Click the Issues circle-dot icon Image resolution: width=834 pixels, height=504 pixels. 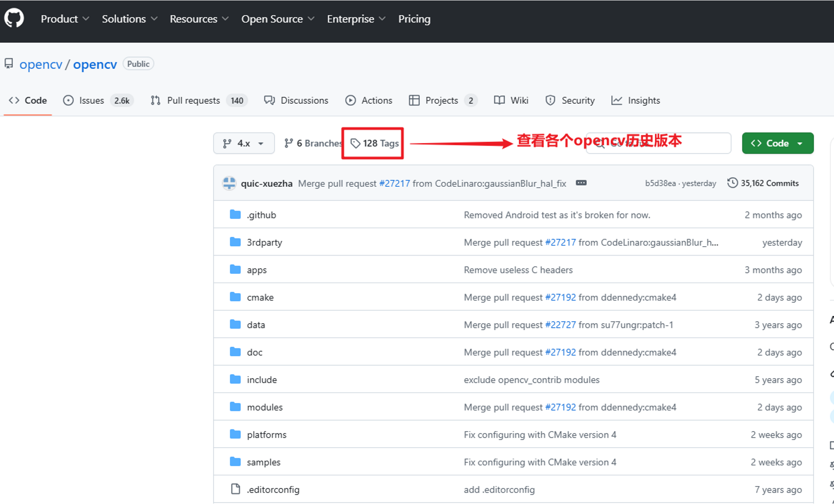pyautogui.click(x=68, y=101)
